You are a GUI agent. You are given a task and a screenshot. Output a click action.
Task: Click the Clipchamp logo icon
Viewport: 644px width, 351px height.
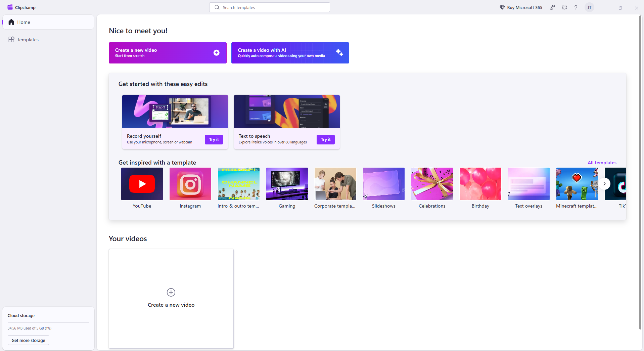coord(10,7)
